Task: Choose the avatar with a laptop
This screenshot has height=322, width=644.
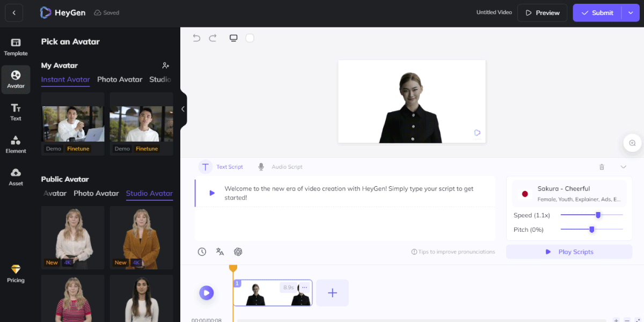Action: tap(72, 123)
